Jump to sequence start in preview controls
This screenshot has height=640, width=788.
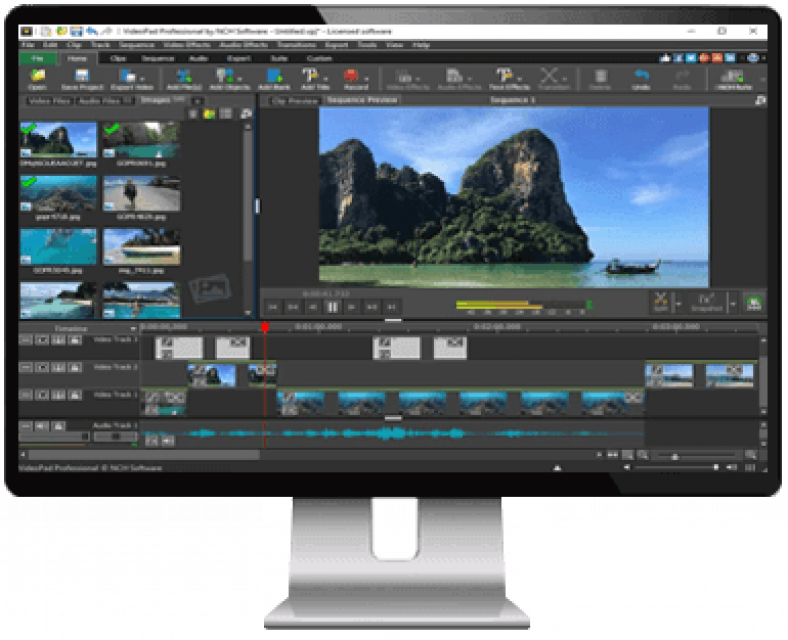click(x=273, y=306)
